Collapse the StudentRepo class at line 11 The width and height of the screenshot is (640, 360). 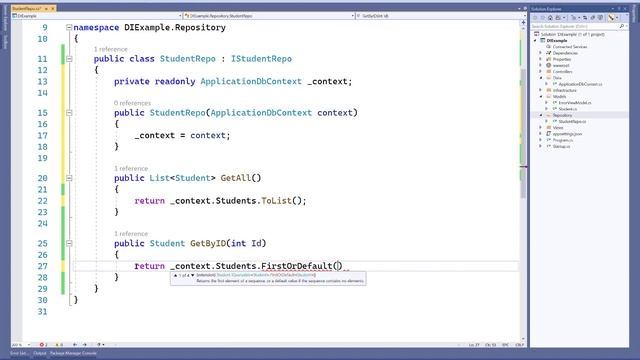coord(69,59)
